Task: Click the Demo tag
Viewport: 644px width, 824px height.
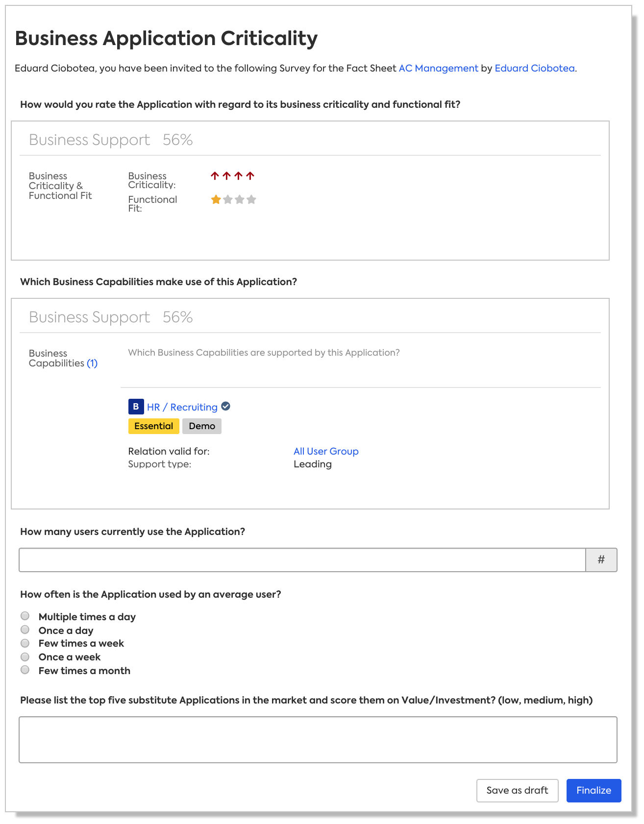Action: (x=202, y=426)
